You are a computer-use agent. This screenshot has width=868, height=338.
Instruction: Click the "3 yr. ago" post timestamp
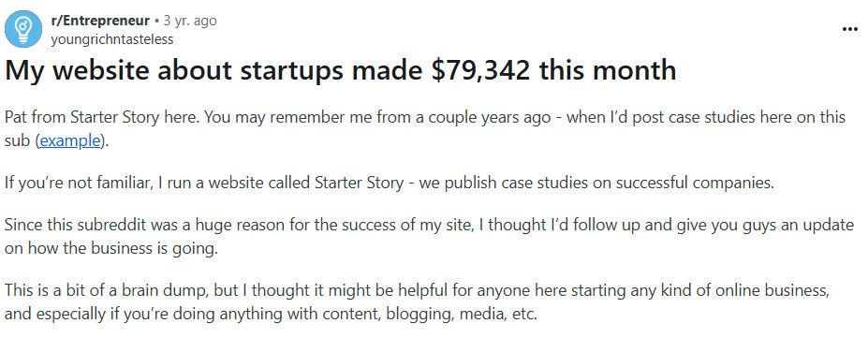[190, 21]
